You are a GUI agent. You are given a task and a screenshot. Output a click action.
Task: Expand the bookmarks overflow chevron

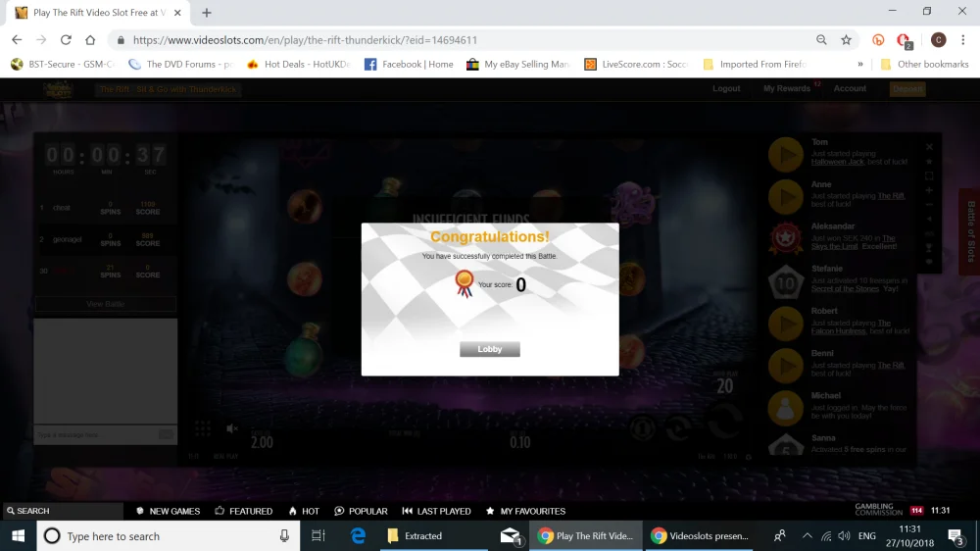[x=860, y=64]
